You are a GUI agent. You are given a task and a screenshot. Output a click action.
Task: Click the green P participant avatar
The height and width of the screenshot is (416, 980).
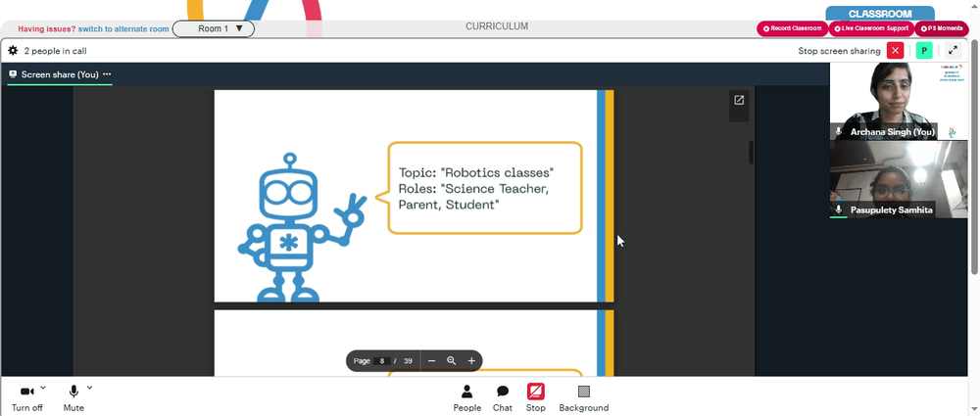(x=924, y=51)
